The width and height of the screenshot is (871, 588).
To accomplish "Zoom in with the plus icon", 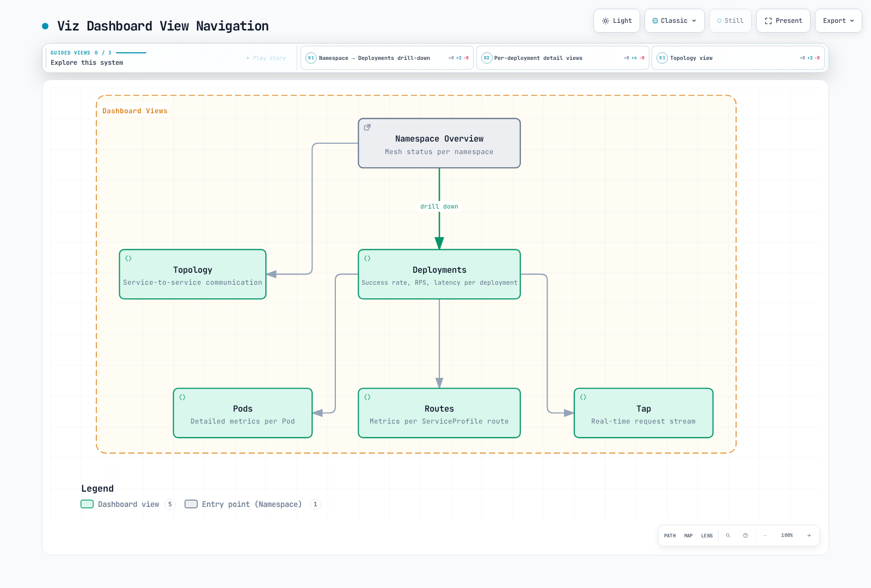I will click(x=809, y=536).
